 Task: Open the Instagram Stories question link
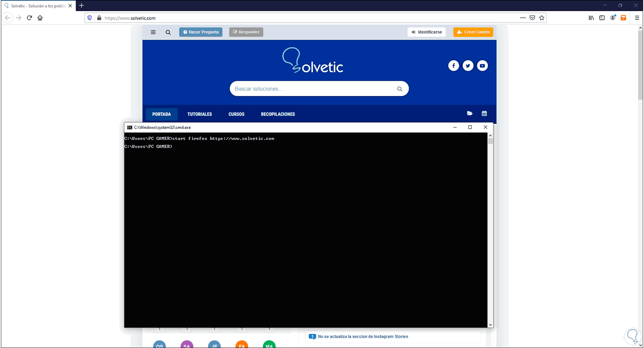click(363, 336)
